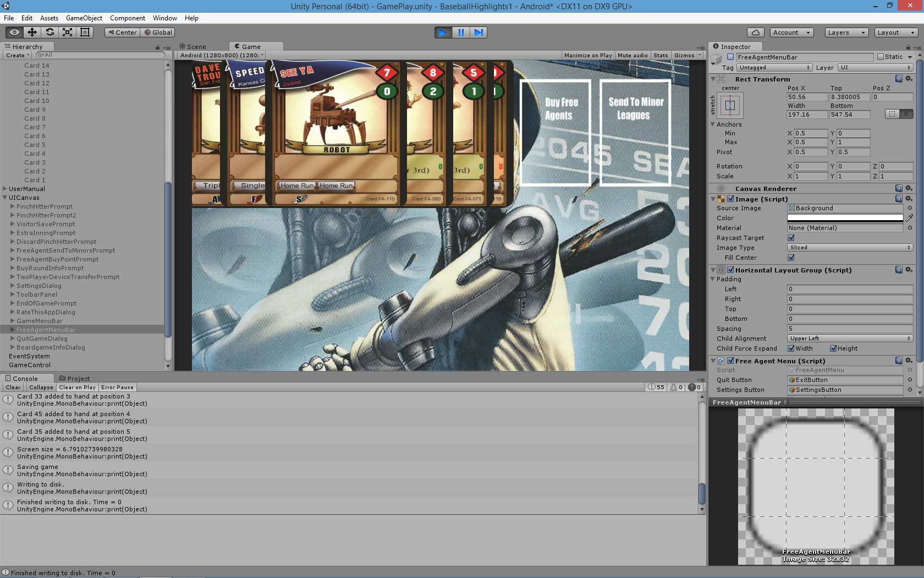The width and height of the screenshot is (924, 578).
Task: Open Child Alignment dropdown
Action: coord(850,339)
